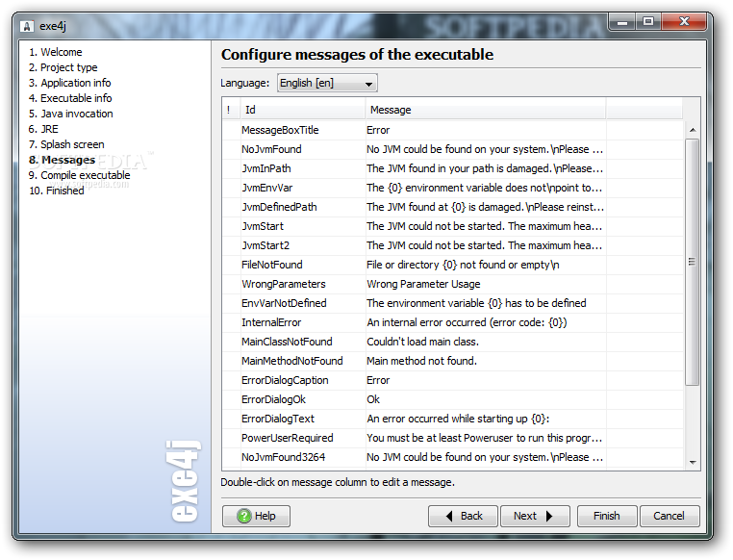Image resolution: width=733 pixels, height=560 pixels.
Task: Click message 'The environment variable {0} has to be defined'
Action: coord(476,303)
